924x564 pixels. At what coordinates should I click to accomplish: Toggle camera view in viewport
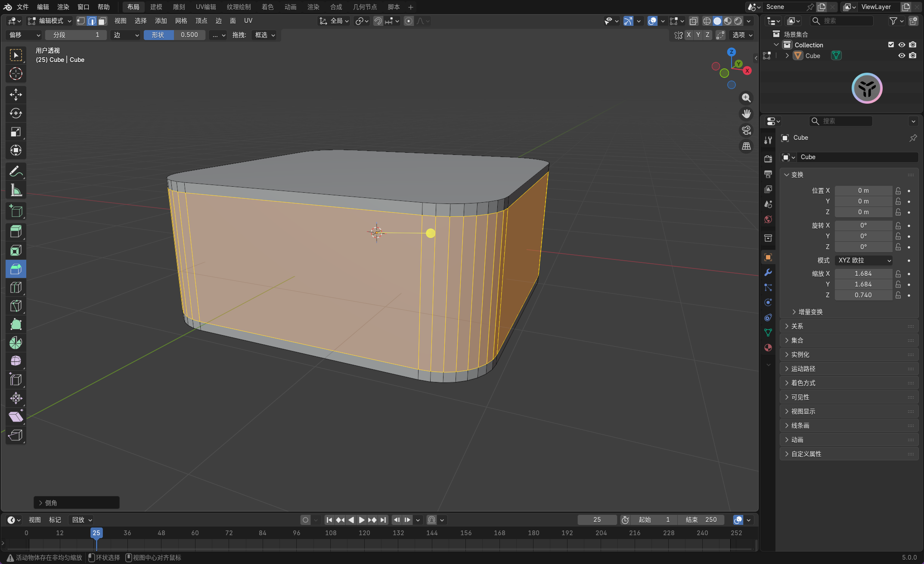[746, 130]
